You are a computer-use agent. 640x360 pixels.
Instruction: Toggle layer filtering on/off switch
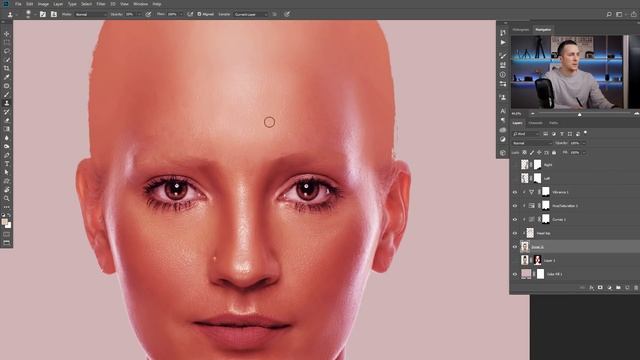(x=585, y=133)
